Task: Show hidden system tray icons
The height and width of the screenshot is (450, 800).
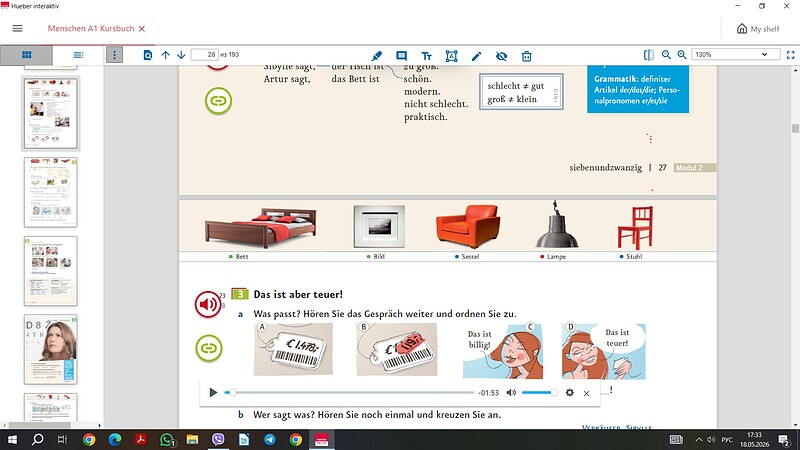Action: pyautogui.click(x=699, y=439)
